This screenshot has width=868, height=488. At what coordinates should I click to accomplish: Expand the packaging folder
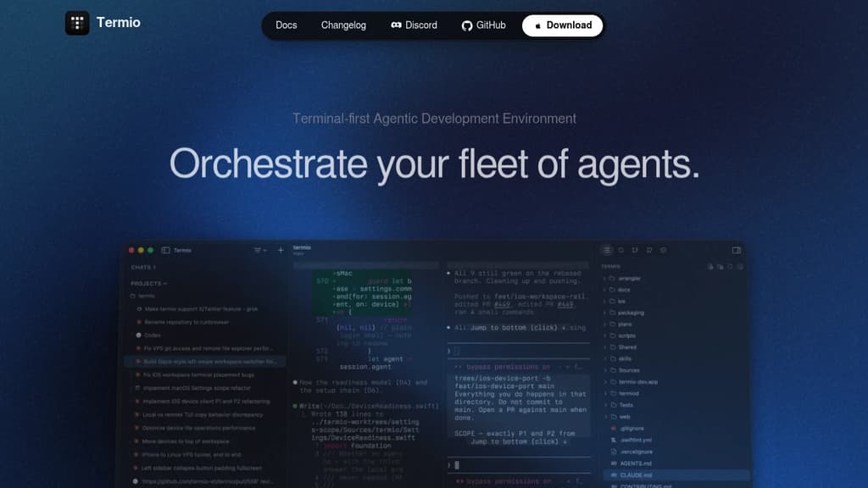pos(625,313)
